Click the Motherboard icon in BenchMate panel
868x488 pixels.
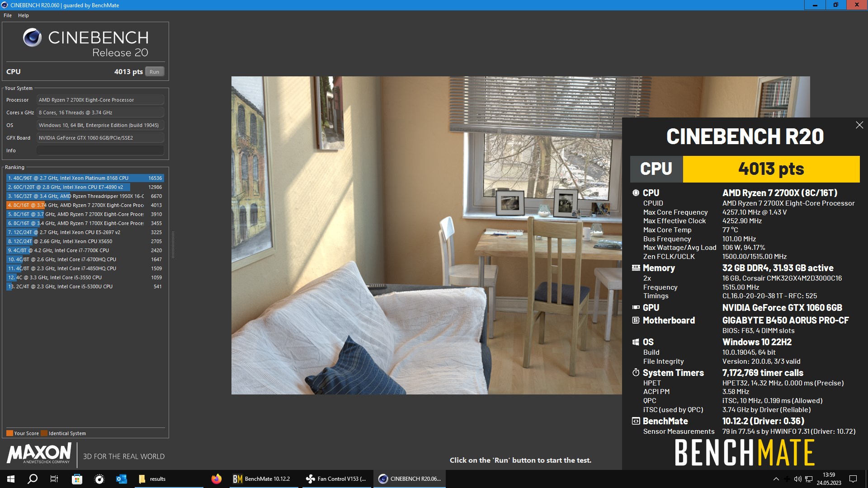[x=636, y=320]
